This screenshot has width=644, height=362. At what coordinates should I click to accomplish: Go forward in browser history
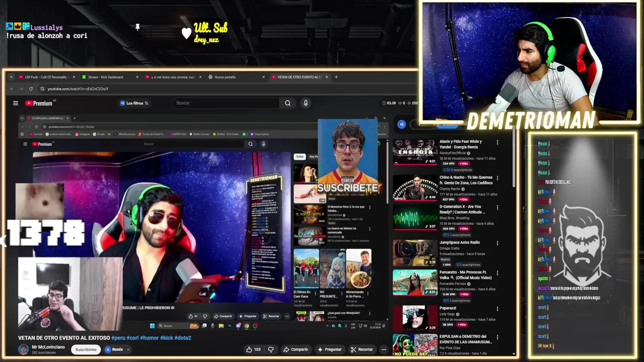point(22,89)
